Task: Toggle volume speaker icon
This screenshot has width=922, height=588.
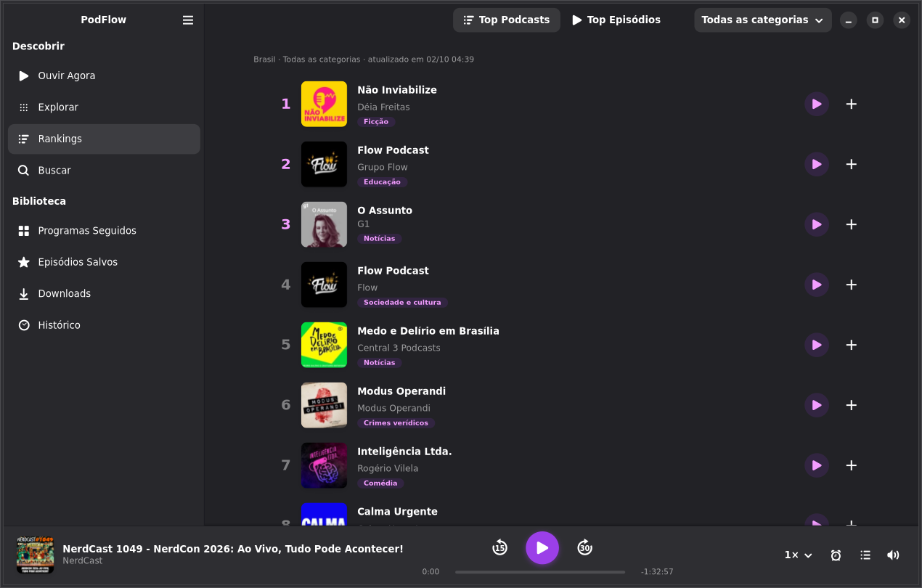Action: pyautogui.click(x=893, y=555)
